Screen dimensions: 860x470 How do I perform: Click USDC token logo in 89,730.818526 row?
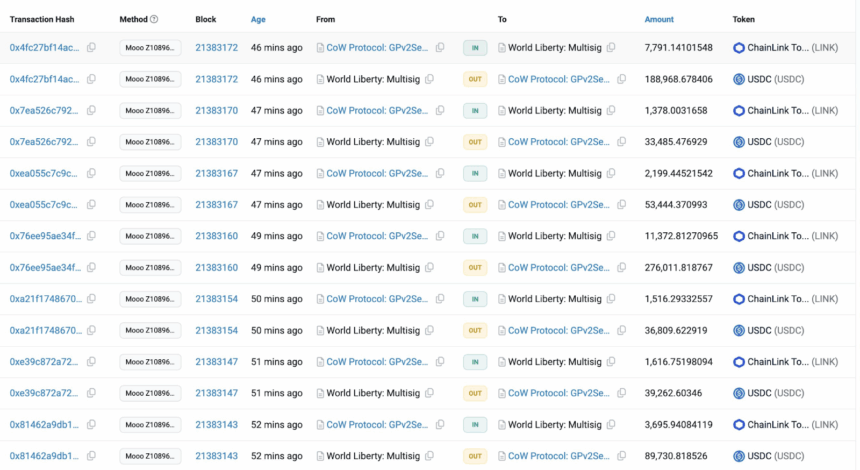(x=739, y=456)
